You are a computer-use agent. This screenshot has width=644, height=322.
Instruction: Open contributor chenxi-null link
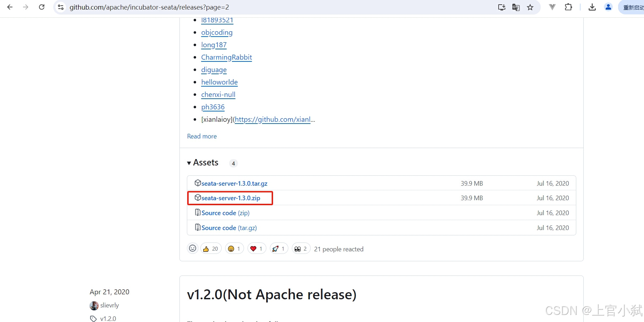(218, 94)
